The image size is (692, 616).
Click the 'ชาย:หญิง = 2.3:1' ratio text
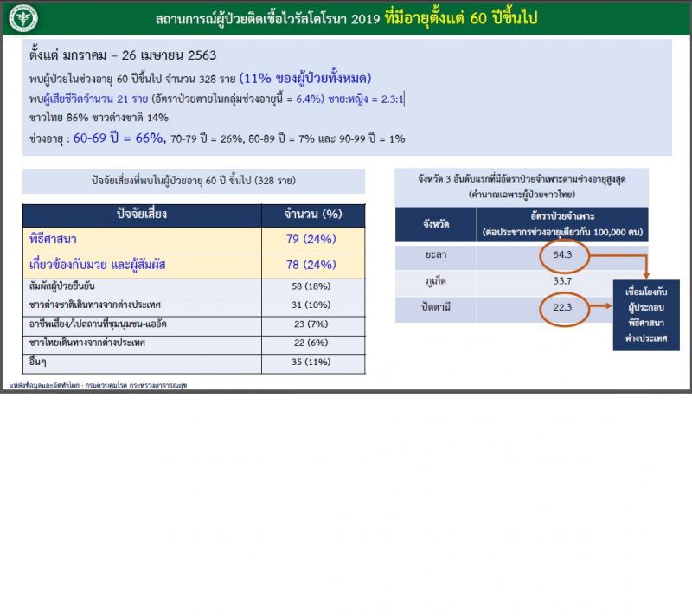pos(366,99)
